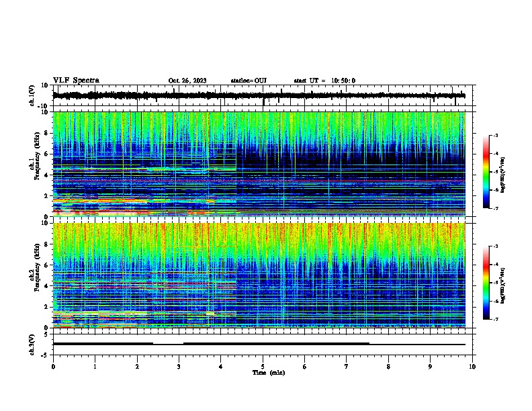Click the "-7" label on ch.2 color bar
532x411 pixels.
click(x=496, y=320)
